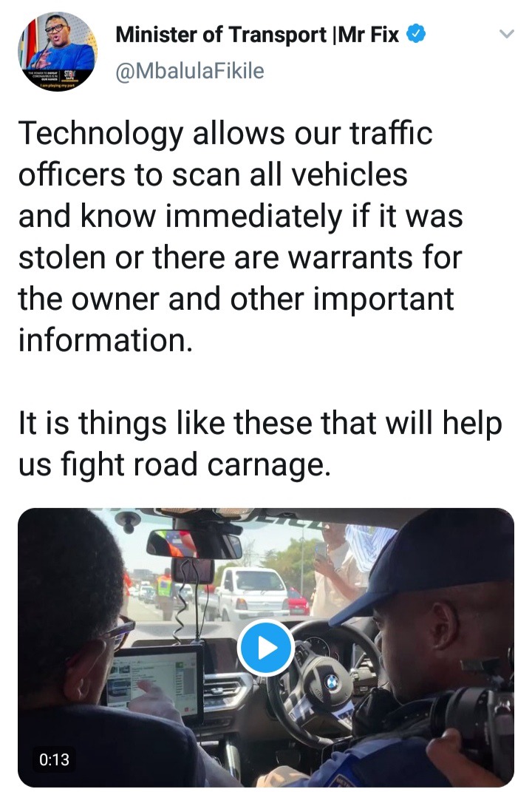Open the Minister of Transport profile picture
The width and height of the screenshot is (532, 792).
(58, 51)
